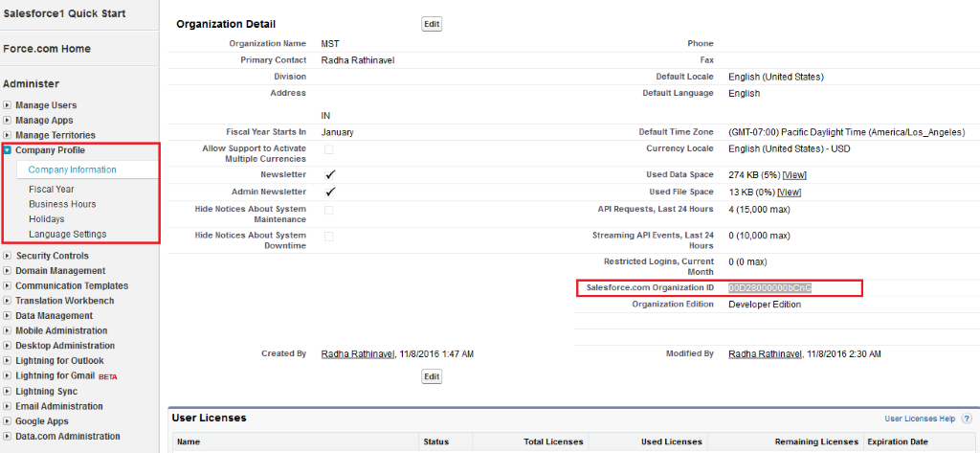Expand the Lightning for Gmail arrow
The width and height of the screenshot is (980, 453).
pos(8,376)
